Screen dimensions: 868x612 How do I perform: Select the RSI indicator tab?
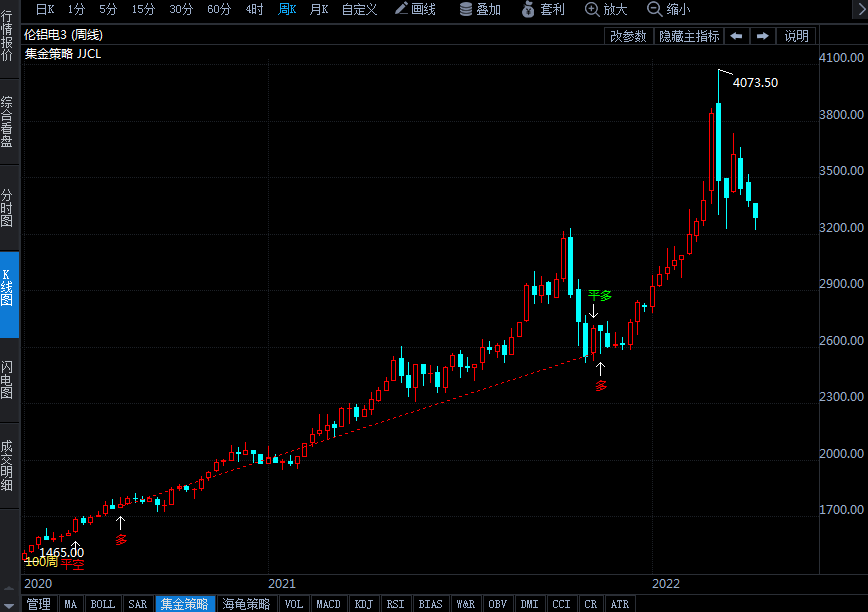click(395, 604)
